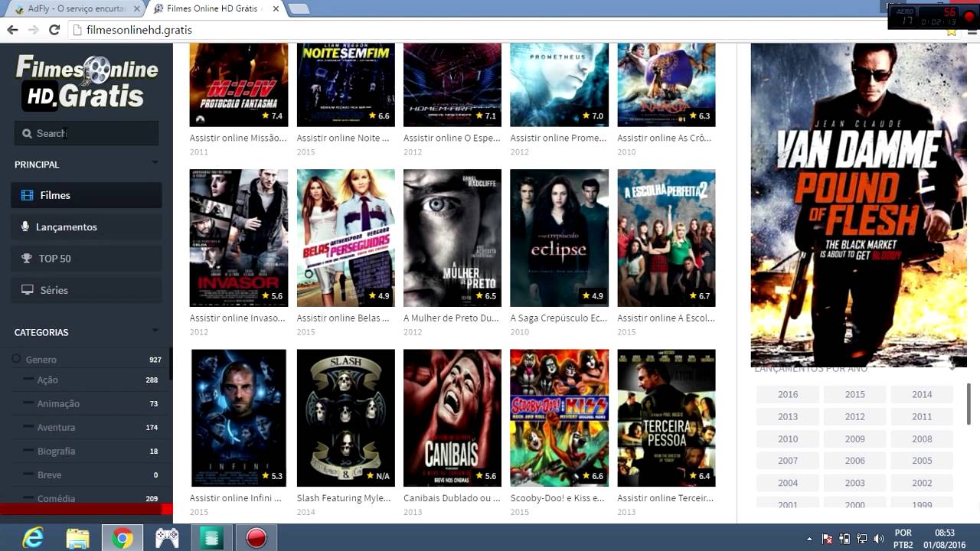Open the Eclipse movie poster
The height and width of the screenshot is (551, 980).
[x=560, y=238]
